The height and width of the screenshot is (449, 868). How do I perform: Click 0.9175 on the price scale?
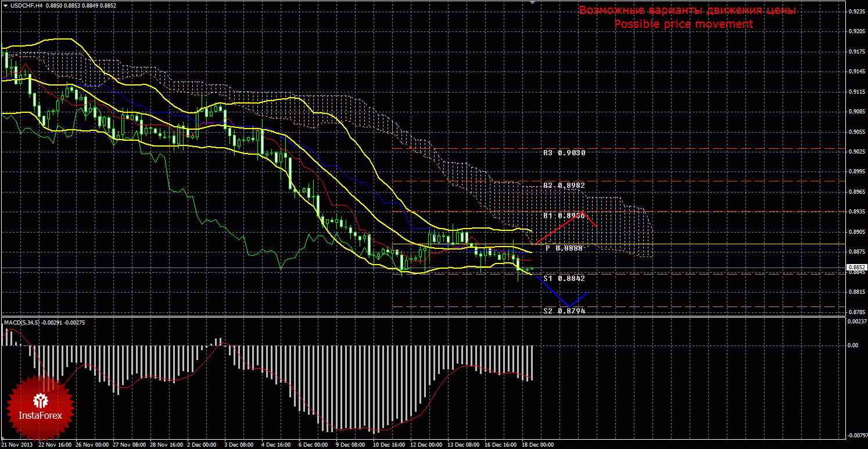(x=856, y=52)
